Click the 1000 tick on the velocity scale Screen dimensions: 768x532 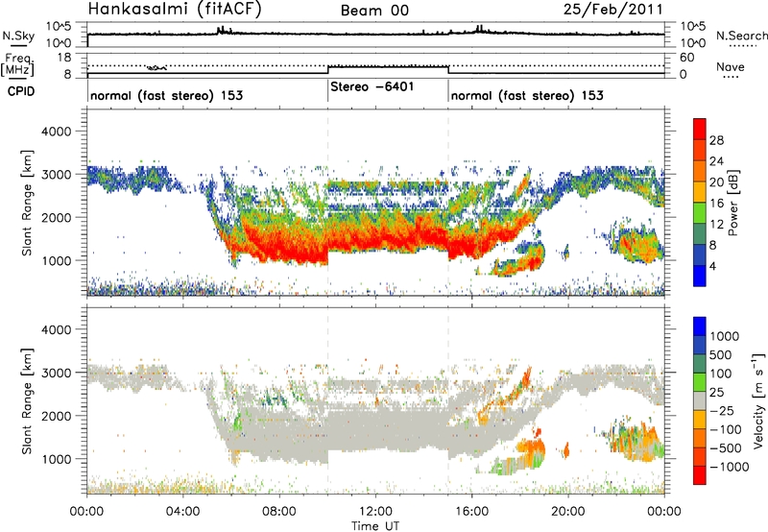[x=724, y=336]
